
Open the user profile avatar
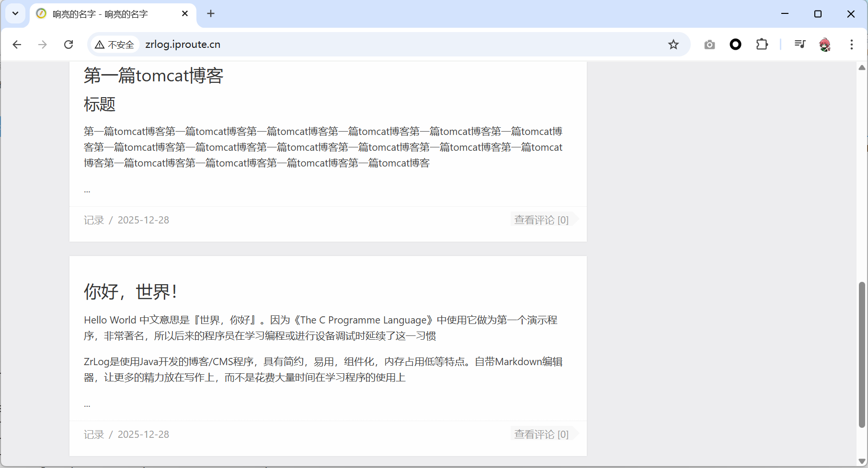(825, 45)
